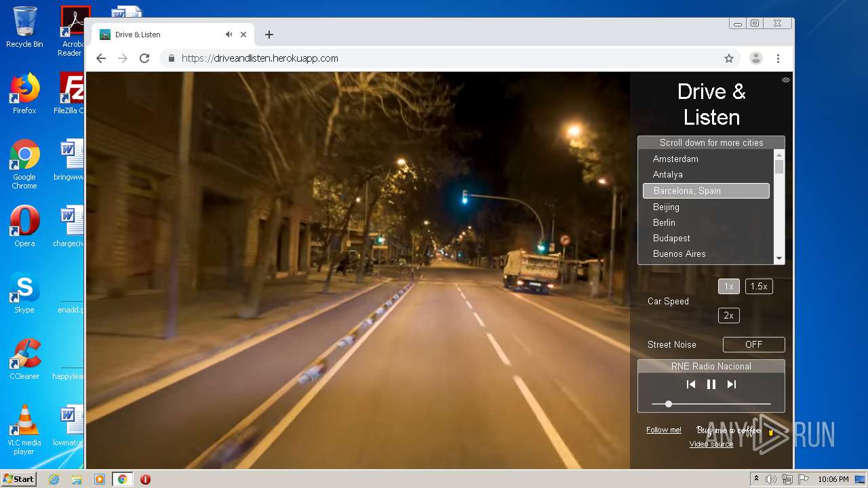
Task: Click the city list scroll-up arrow
Action: coord(779,154)
